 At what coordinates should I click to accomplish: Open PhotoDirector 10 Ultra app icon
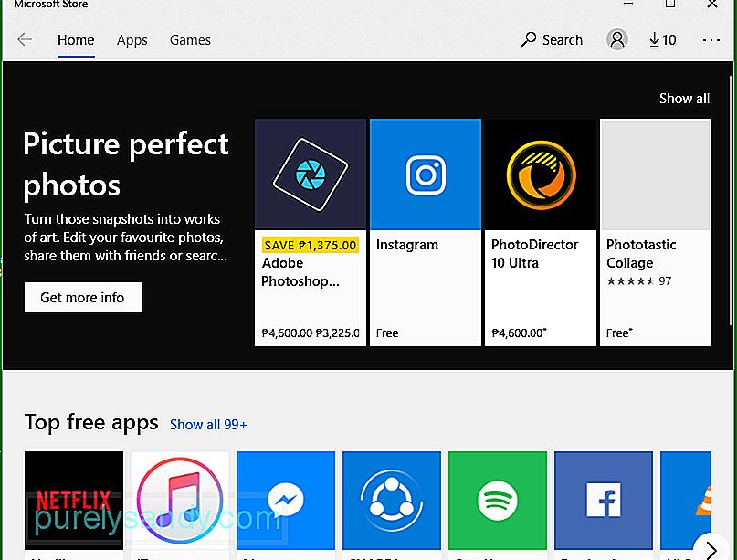[x=541, y=174]
